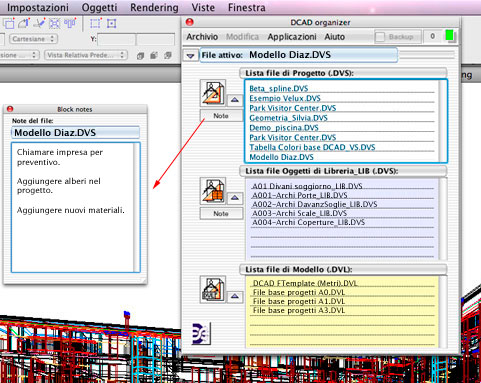Viewport: 481px width, 383px height.
Task: Open the Viste menu
Action: coord(203,7)
